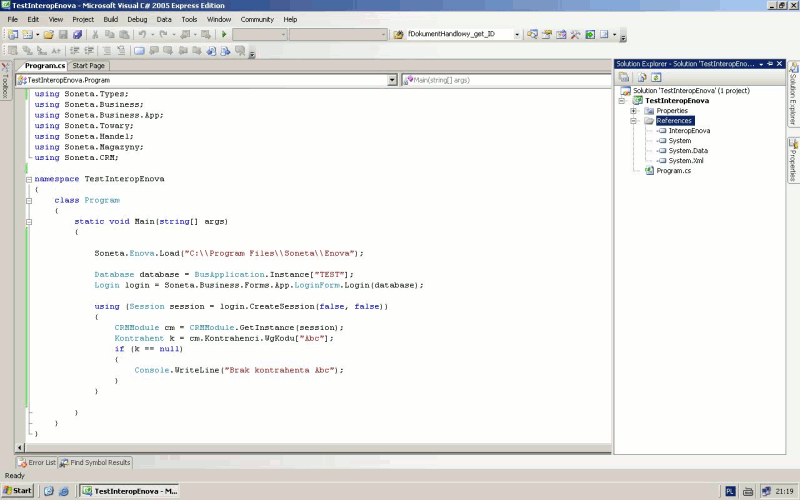Expand the Properties node in Solution Explorer

(x=633, y=111)
